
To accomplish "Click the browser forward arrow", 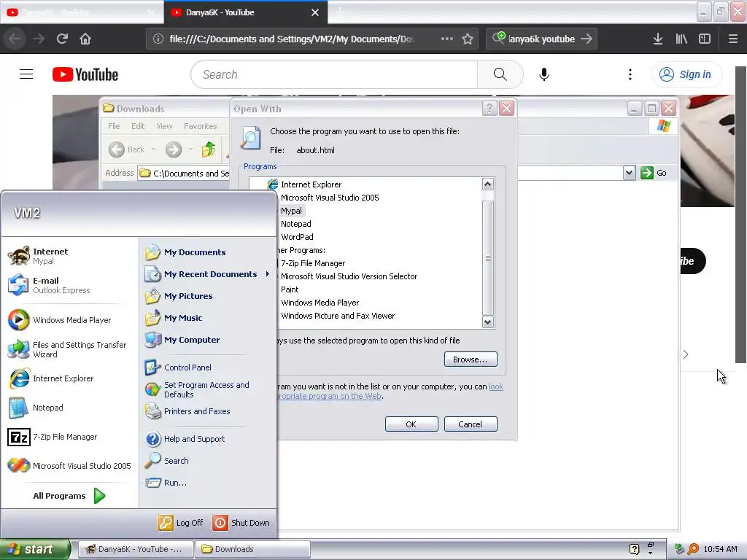I will 39,39.
